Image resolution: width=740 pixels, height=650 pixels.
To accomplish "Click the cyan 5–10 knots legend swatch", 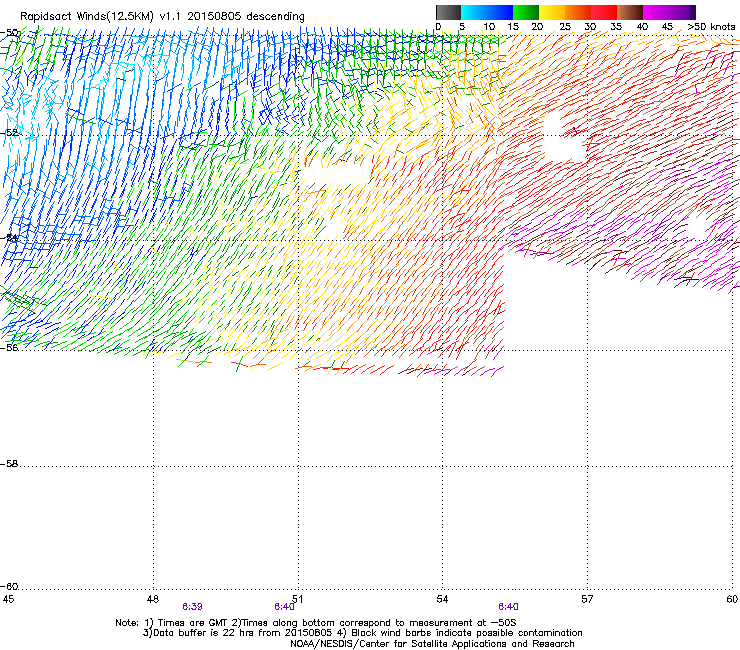I will click(474, 12).
